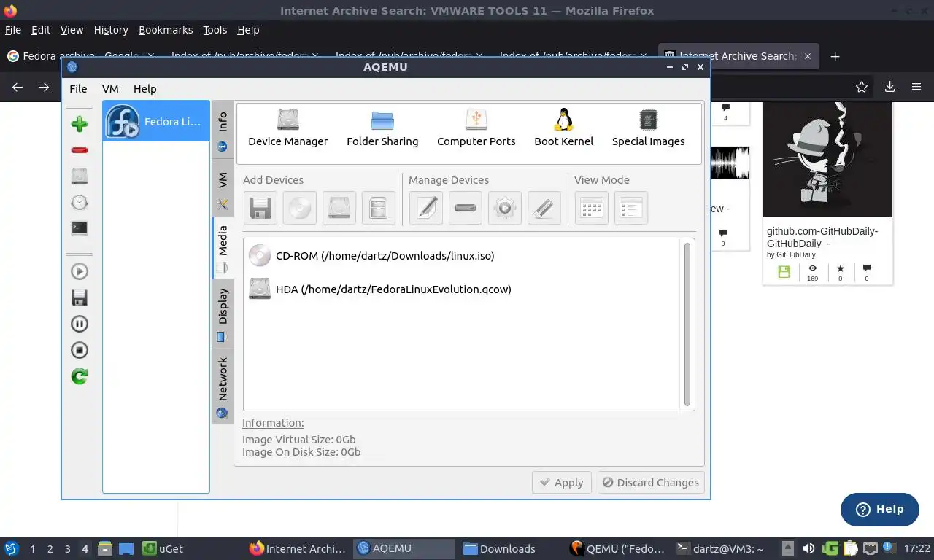Viewport: 934px width, 560px height.
Task: Open Firefox's Edit menu
Action: [41, 30]
